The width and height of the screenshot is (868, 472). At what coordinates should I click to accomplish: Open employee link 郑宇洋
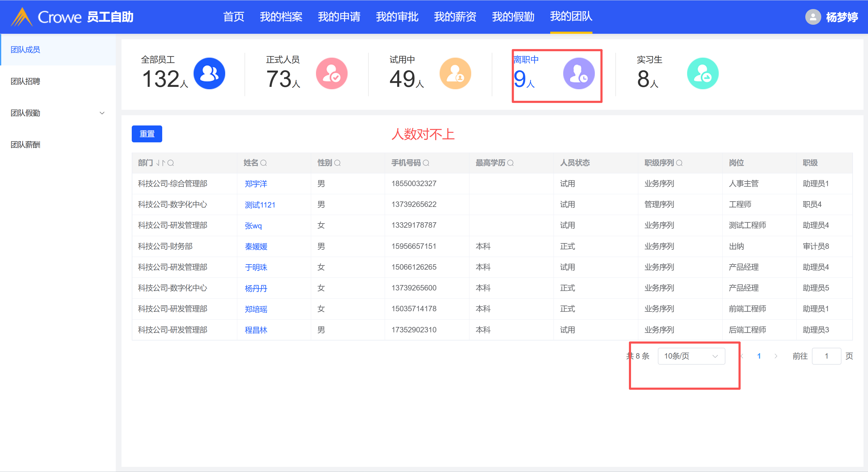(x=256, y=184)
